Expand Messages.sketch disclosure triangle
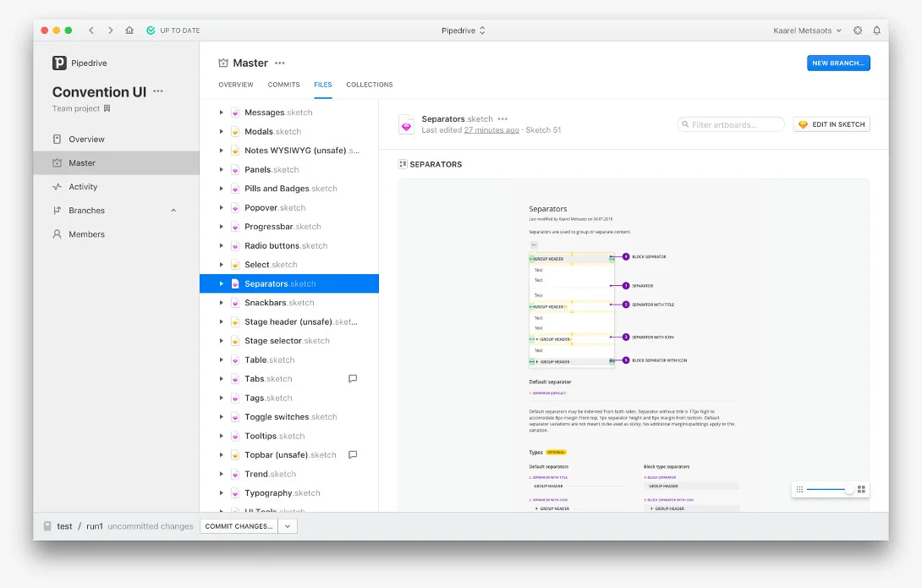The height and width of the screenshot is (588, 922). (221, 113)
